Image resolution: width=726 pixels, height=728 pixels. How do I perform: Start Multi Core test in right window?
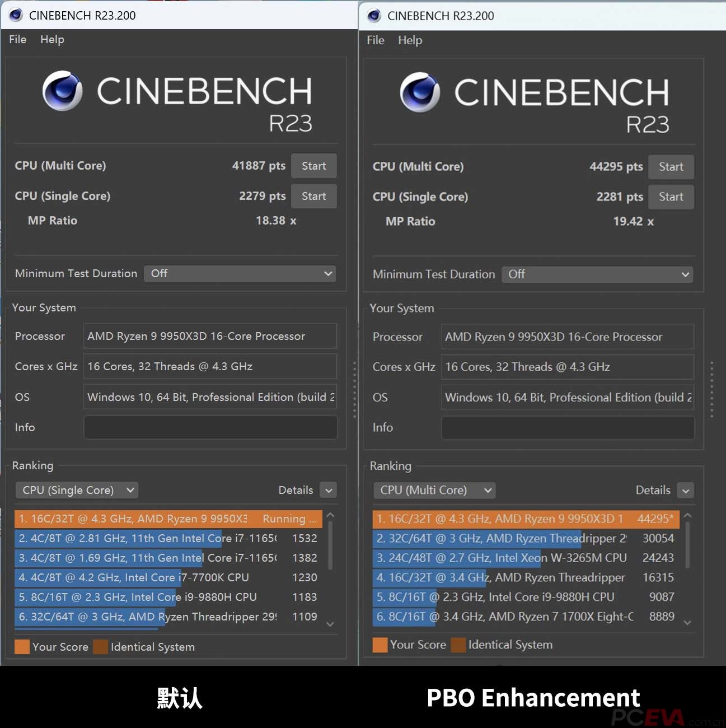671,167
